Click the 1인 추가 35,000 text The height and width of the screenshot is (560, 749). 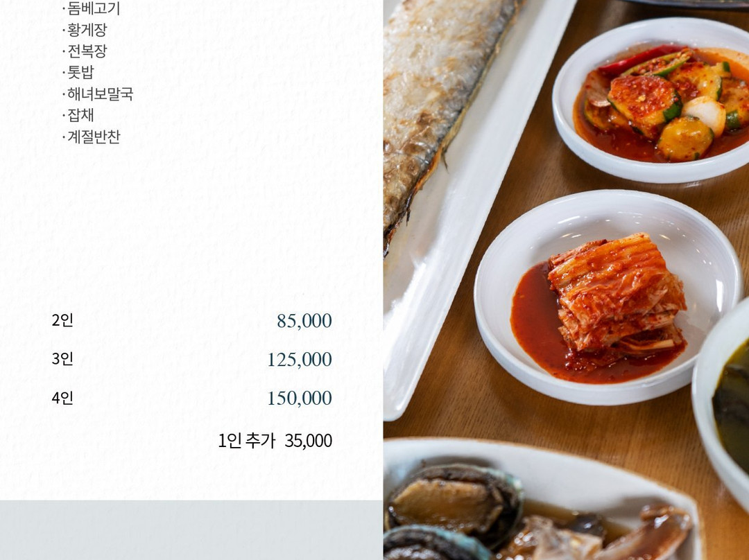tap(275, 441)
